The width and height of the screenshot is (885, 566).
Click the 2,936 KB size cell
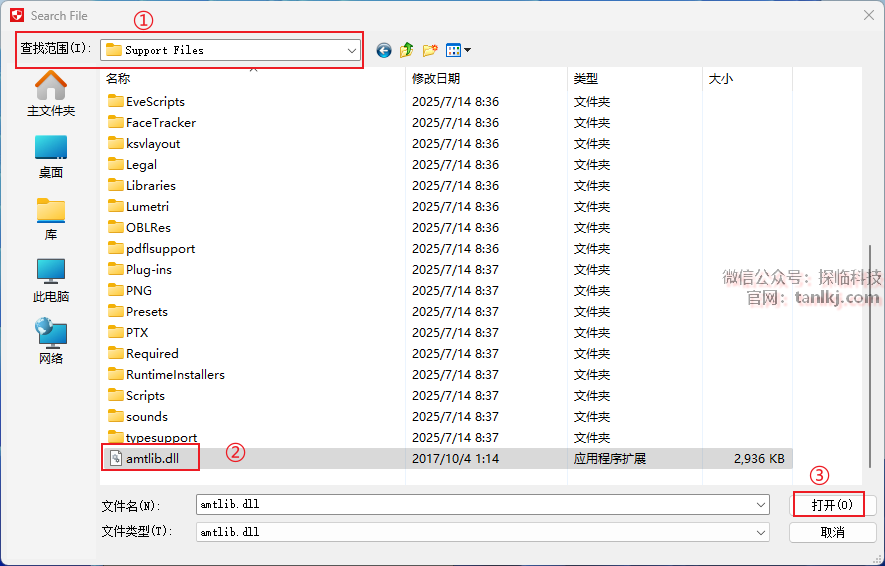pyautogui.click(x=759, y=459)
